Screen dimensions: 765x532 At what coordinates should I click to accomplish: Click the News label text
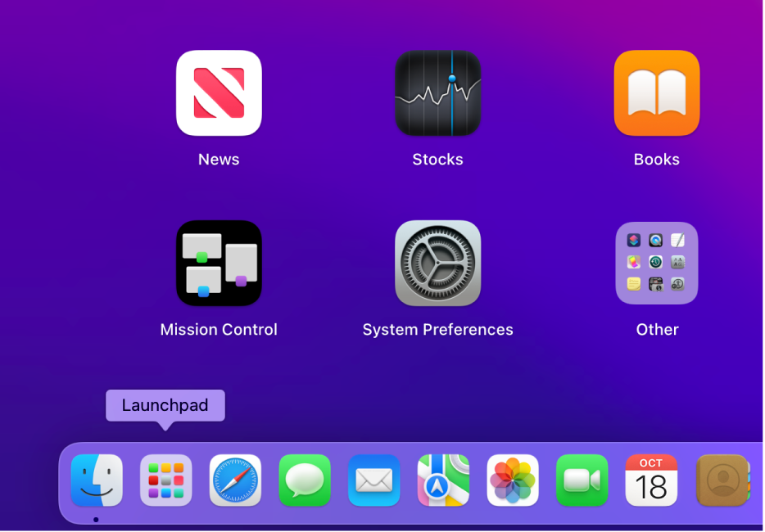point(219,160)
